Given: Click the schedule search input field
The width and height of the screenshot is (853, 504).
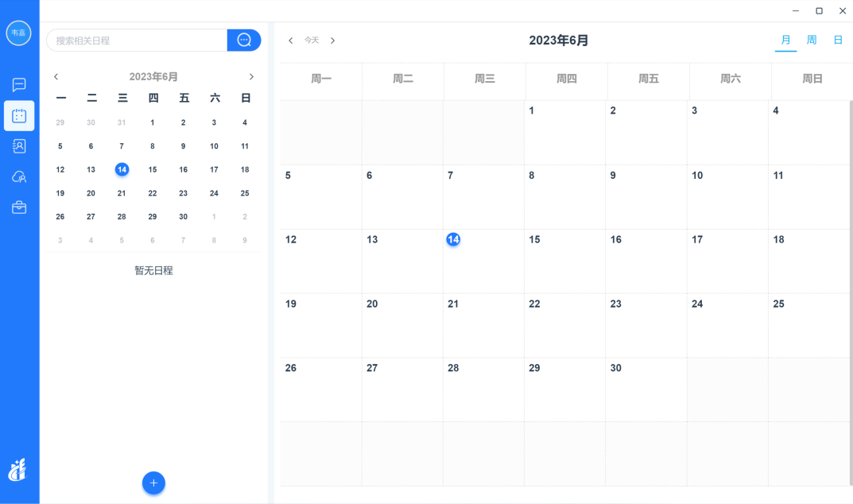Looking at the screenshot, I should [x=137, y=41].
